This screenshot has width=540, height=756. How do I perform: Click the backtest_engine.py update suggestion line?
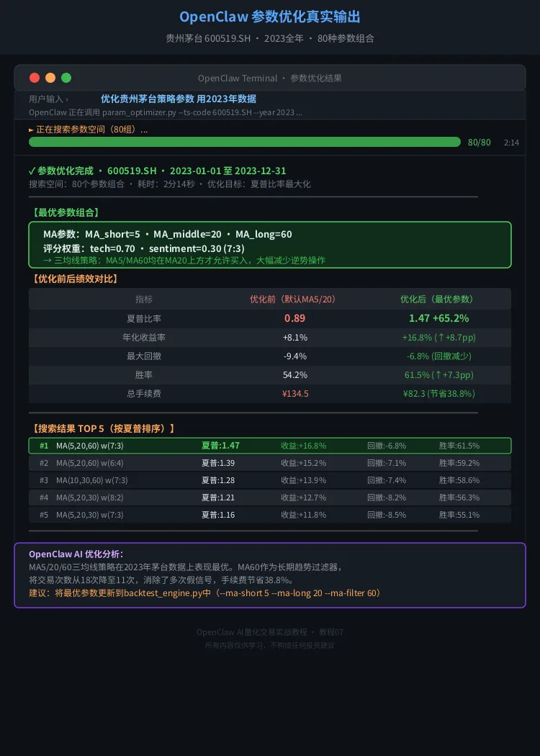[206, 593]
